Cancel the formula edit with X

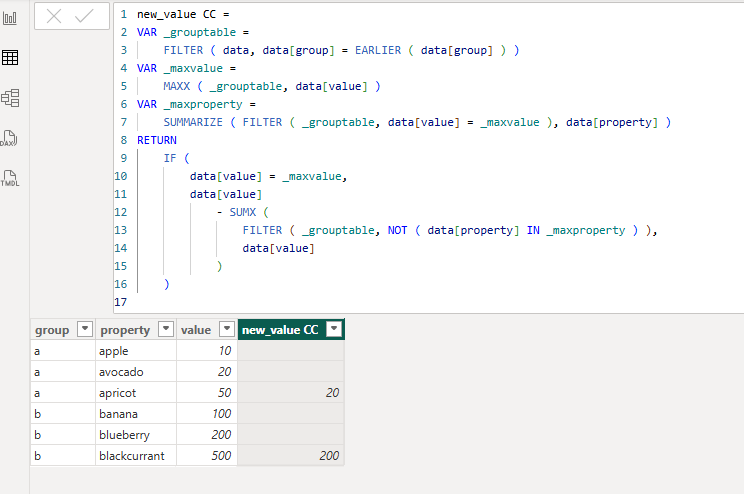(x=54, y=17)
